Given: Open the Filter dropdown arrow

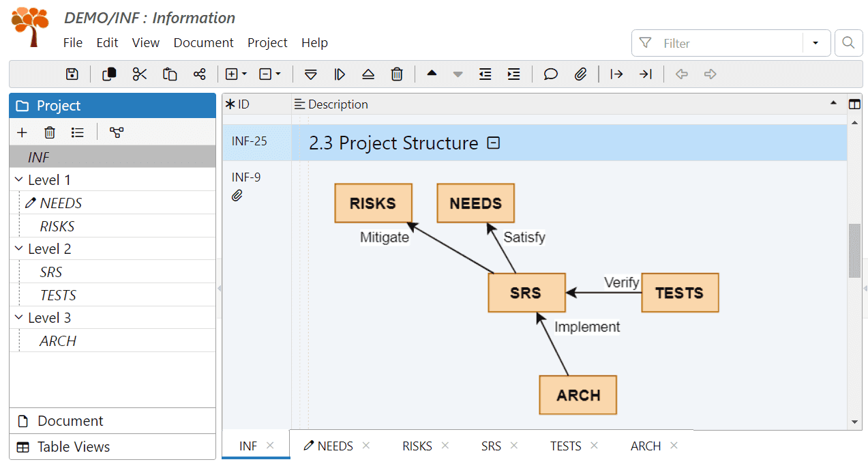Looking at the screenshot, I should pyautogui.click(x=815, y=43).
